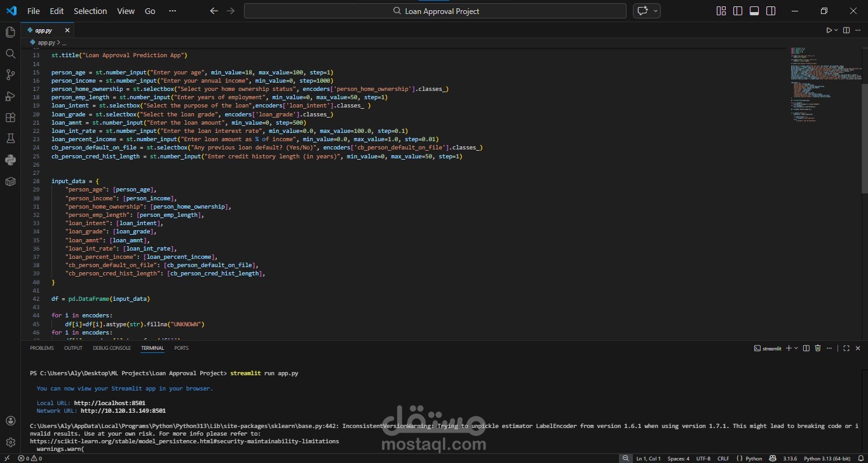Change indentation via Spaces: 4
The width and height of the screenshot is (868, 463).
678,459
